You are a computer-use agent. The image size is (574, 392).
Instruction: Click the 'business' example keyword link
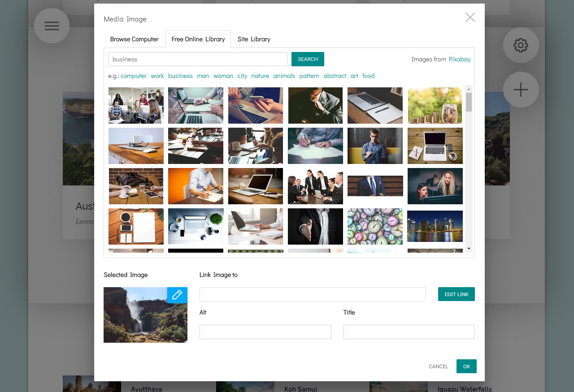pos(180,76)
